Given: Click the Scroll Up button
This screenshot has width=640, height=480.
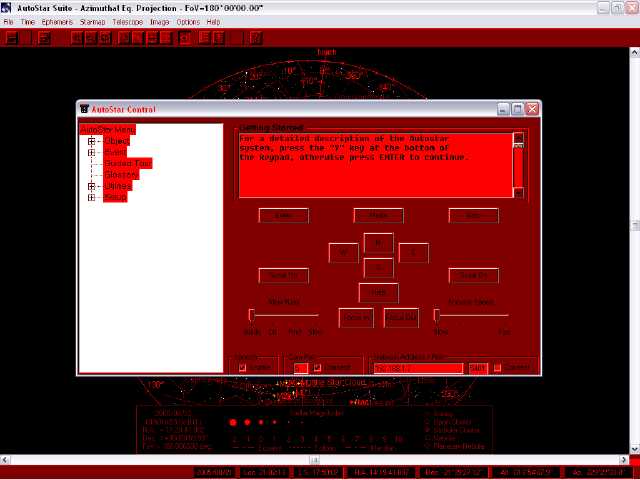Looking at the screenshot, I should point(284,276).
